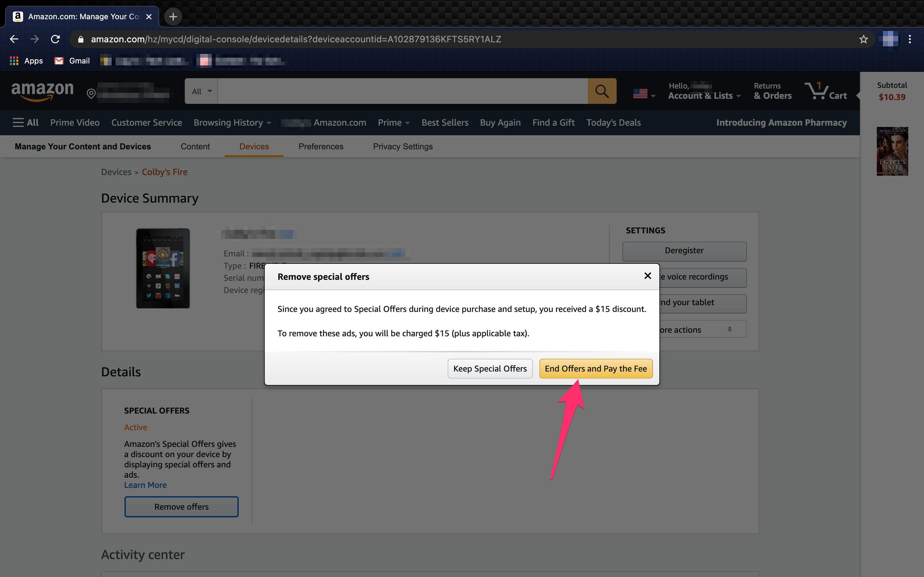
Task: Switch to the Preferences tab
Action: point(321,146)
